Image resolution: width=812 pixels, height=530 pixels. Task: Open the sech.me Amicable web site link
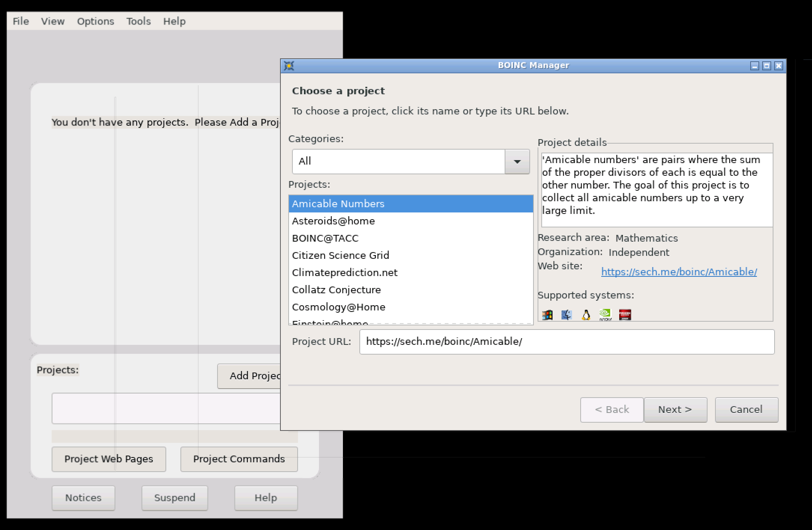pos(679,272)
